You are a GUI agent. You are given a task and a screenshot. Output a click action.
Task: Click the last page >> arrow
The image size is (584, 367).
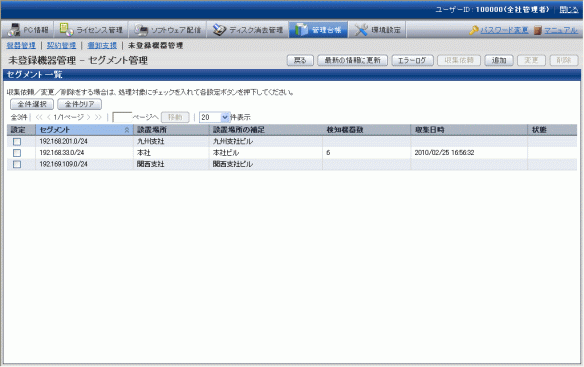98,117
